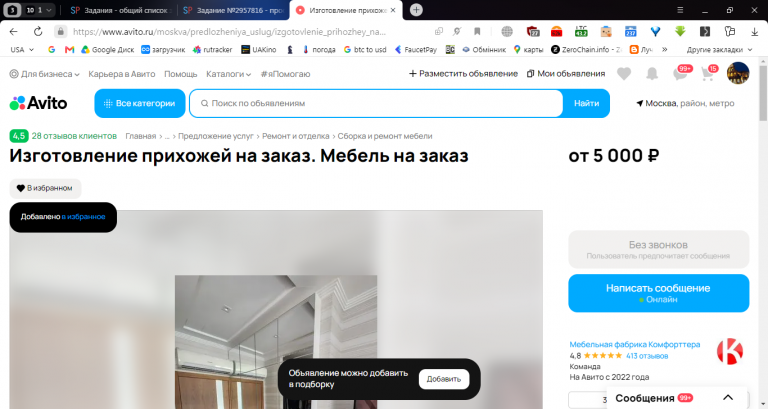Click the blue funnel extension icon
This screenshot has height=409, width=768.
(x=655, y=31)
